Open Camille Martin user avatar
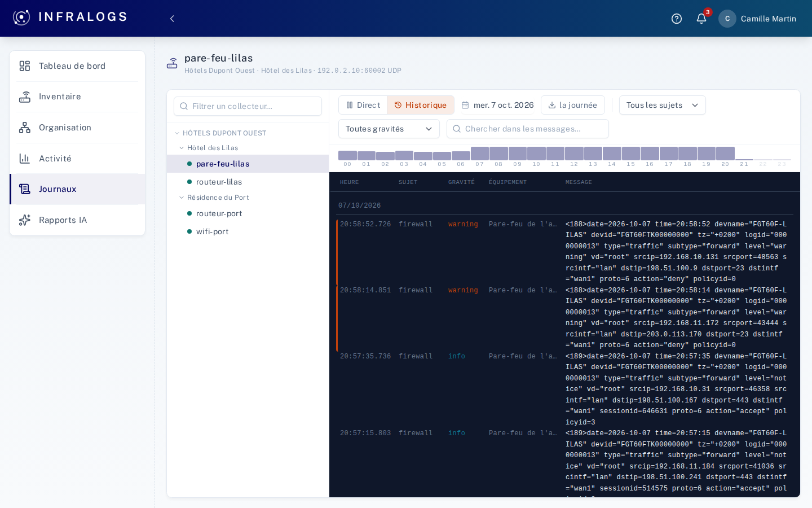Screen dimensions: 812x508 pos(727,19)
